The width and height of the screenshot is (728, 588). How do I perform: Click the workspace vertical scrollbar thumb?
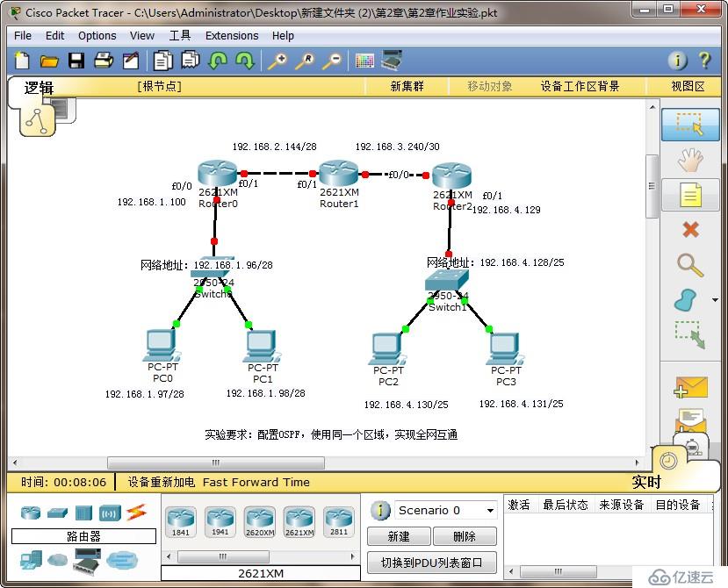652,186
